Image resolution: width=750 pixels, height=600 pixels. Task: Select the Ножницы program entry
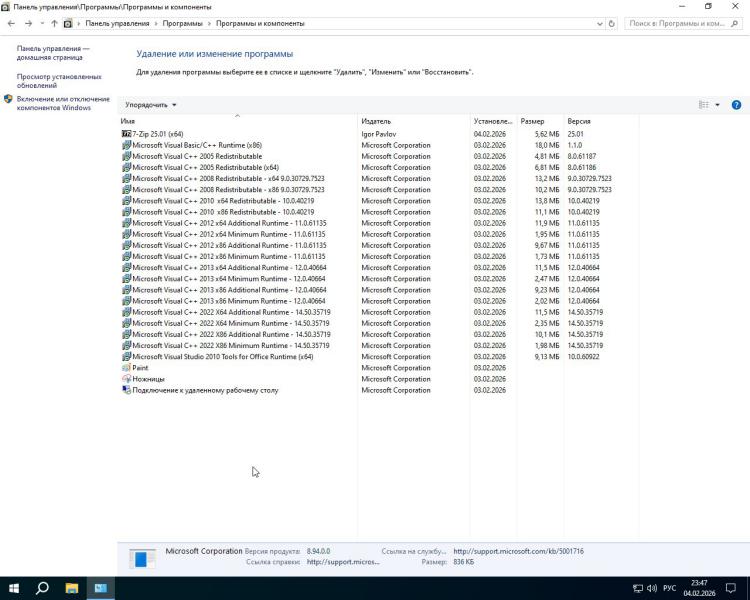point(148,379)
